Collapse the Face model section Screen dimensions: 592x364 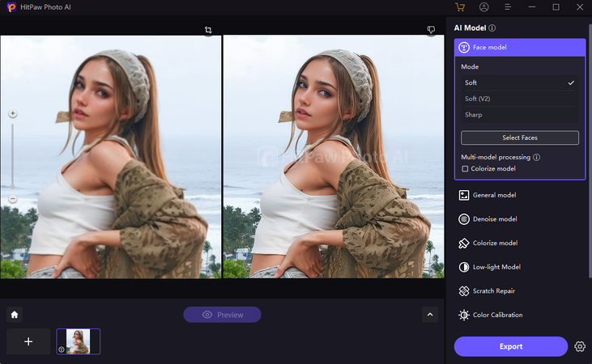pyautogui.click(x=520, y=48)
